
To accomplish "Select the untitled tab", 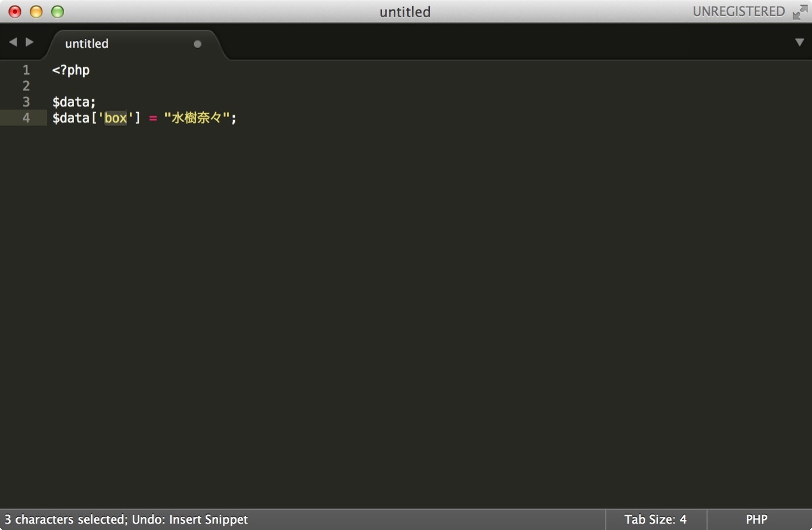I will pos(87,44).
